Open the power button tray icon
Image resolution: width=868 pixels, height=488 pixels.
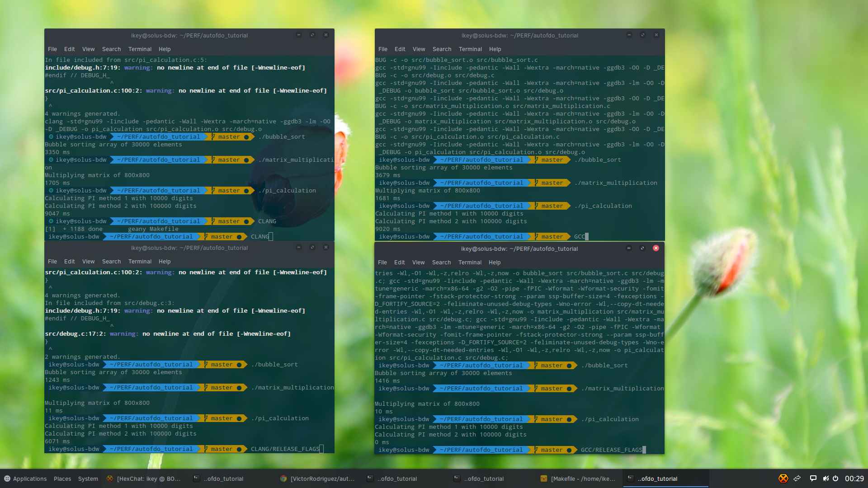(835, 479)
